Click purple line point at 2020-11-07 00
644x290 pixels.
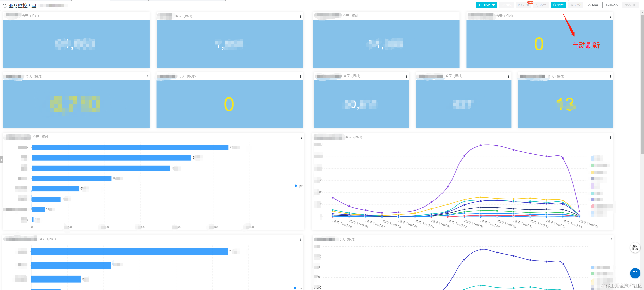333,198
